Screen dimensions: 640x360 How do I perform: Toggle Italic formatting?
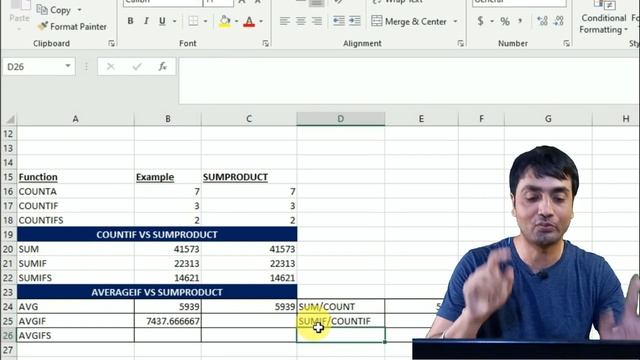click(x=146, y=21)
